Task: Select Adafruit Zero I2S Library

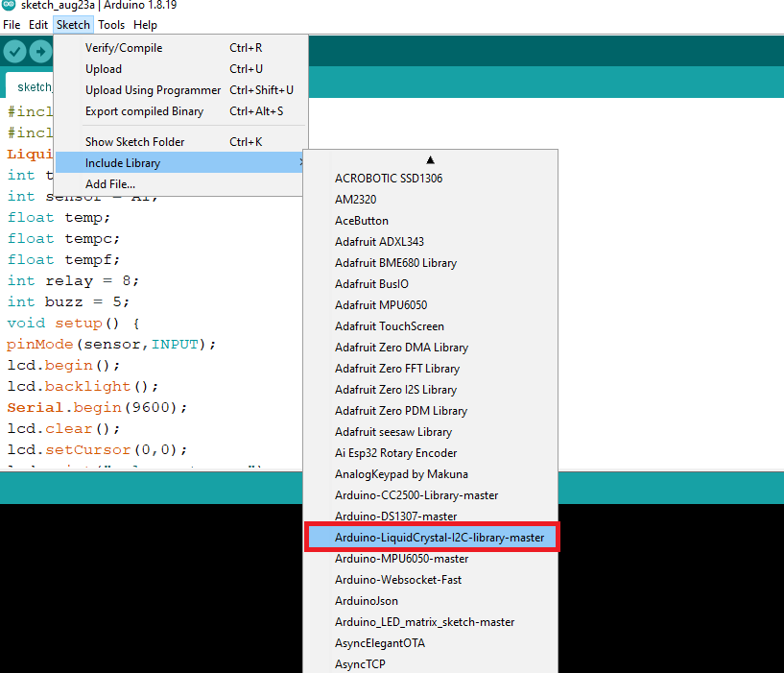Action: pos(431,390)
